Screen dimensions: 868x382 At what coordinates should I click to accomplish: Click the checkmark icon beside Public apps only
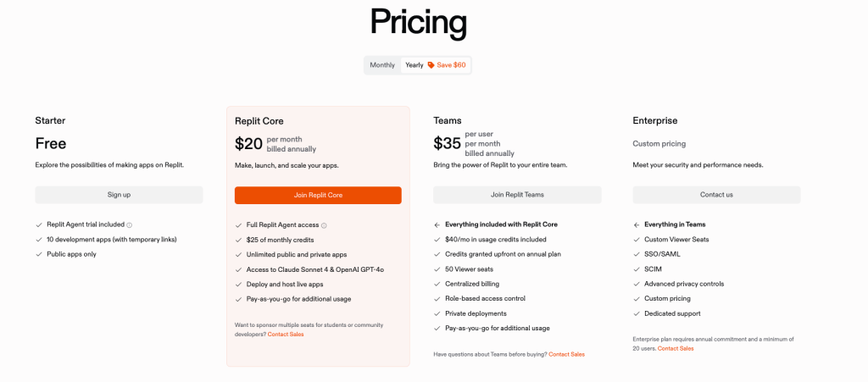pos(39,254)
